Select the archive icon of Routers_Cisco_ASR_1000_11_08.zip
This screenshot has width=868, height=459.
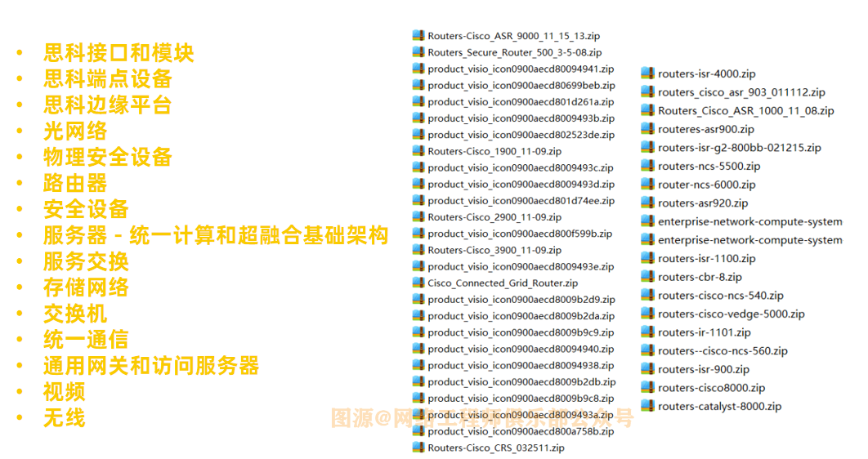click(x=647, y=110)
